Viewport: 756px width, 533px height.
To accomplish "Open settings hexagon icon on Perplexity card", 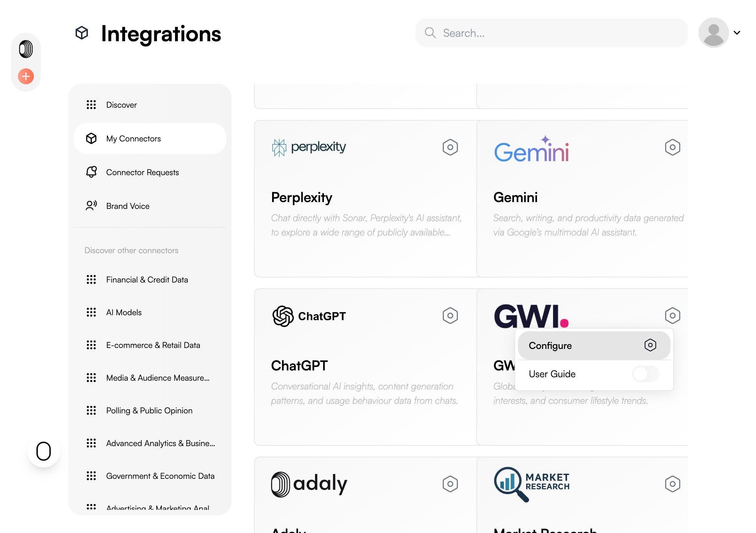I will 450,147.
